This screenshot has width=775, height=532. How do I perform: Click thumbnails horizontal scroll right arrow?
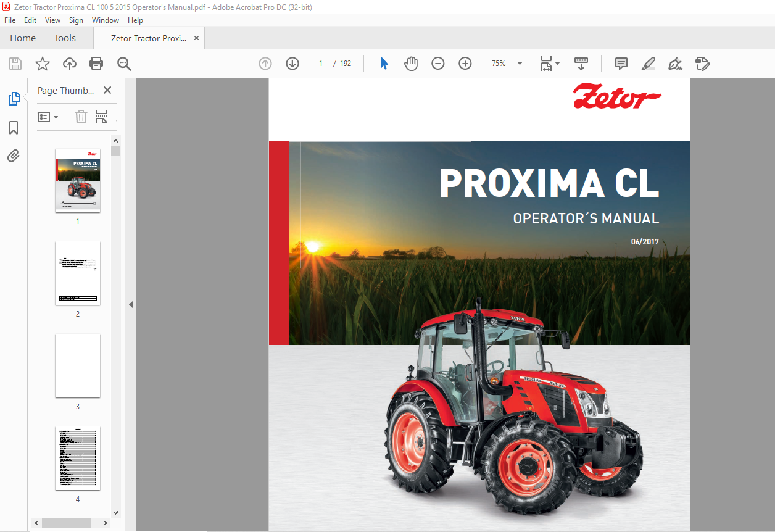point(105,523)
